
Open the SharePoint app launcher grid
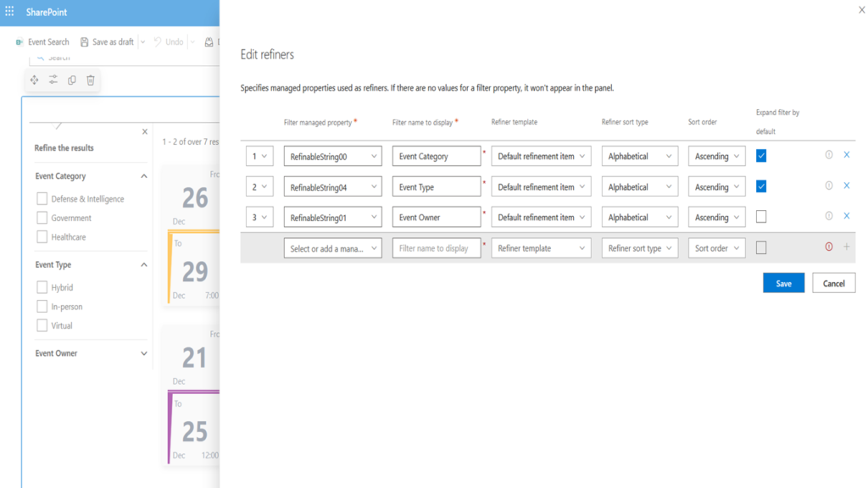10,12
